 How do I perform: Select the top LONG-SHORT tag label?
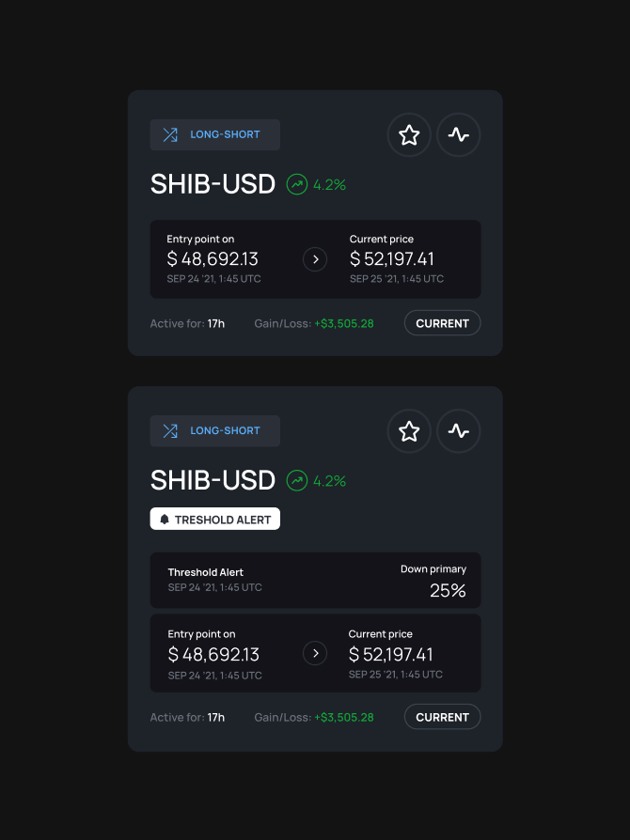(225, 135)
